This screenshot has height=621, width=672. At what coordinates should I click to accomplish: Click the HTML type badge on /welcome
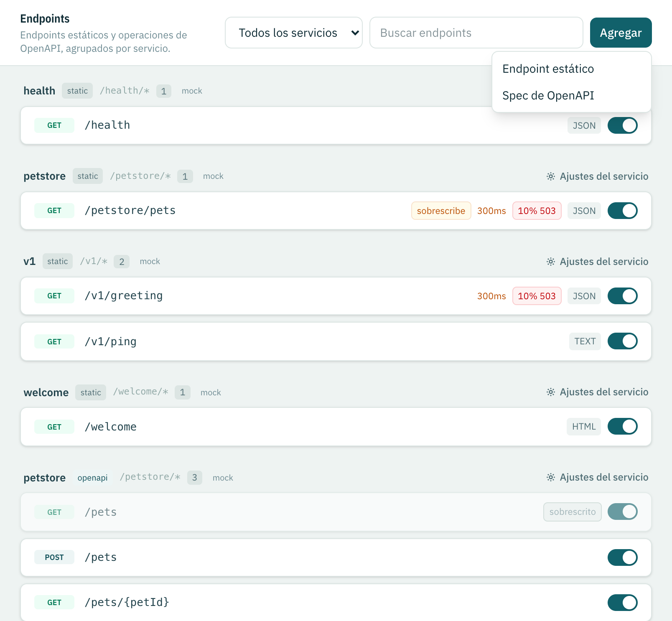click(584, 426)
